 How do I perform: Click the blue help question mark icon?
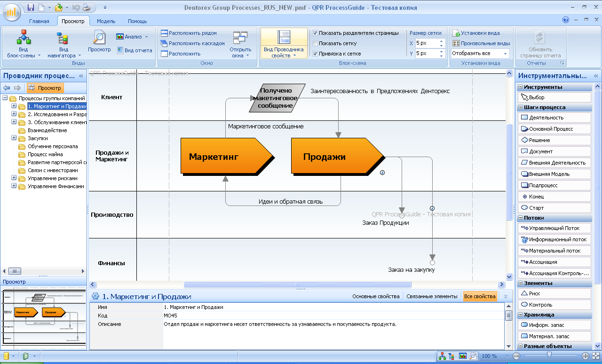(x=566, y=20)
